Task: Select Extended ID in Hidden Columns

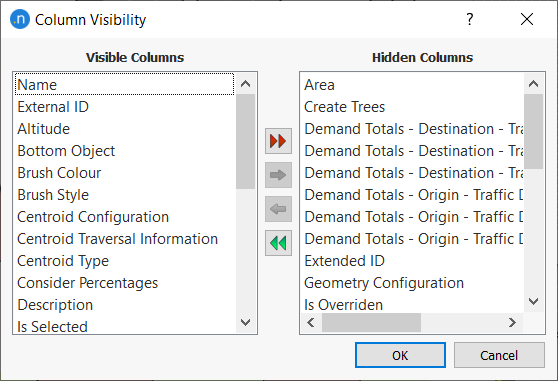Action: pyautogui.click(x=413, y=261)
